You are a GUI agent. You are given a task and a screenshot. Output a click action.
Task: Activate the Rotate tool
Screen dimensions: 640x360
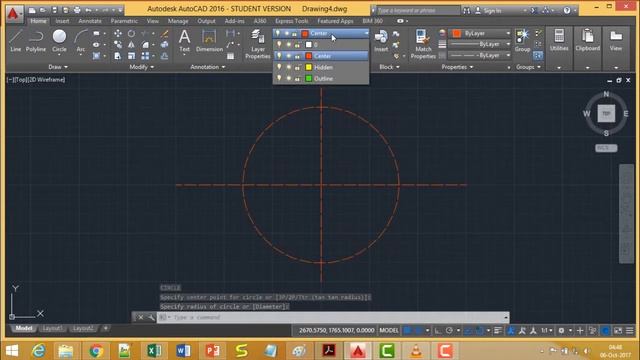pyautogui.click(x=131, y=33)
